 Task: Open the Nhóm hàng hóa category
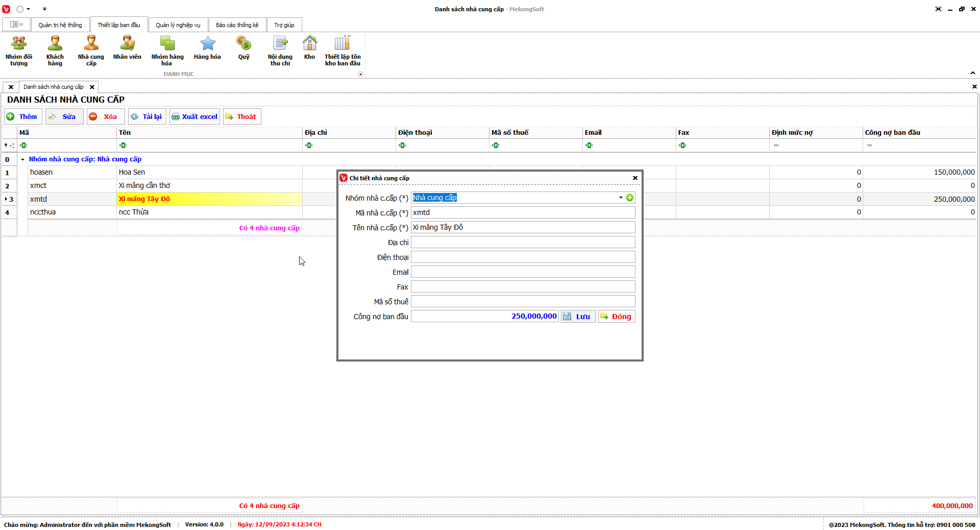[167, 51]
